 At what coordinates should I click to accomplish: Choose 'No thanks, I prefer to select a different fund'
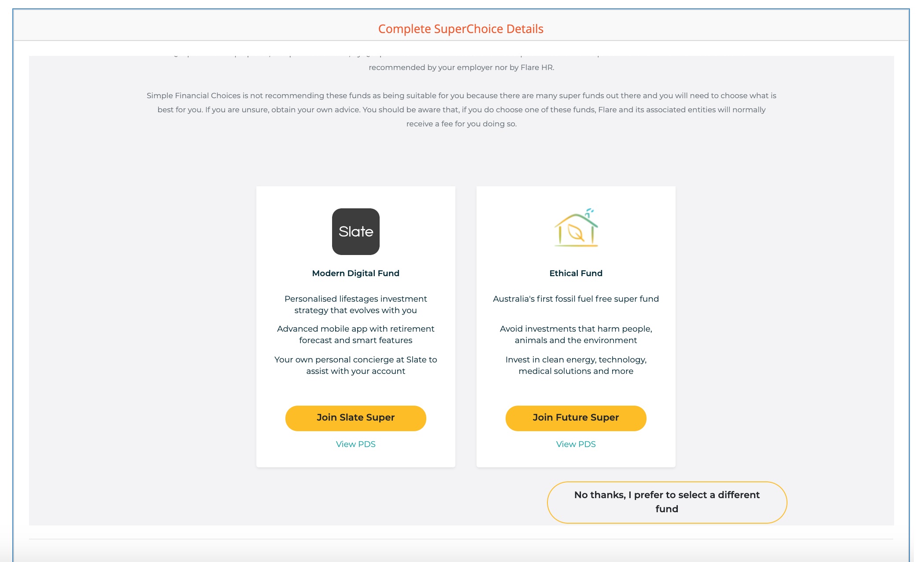coord(666,502)
